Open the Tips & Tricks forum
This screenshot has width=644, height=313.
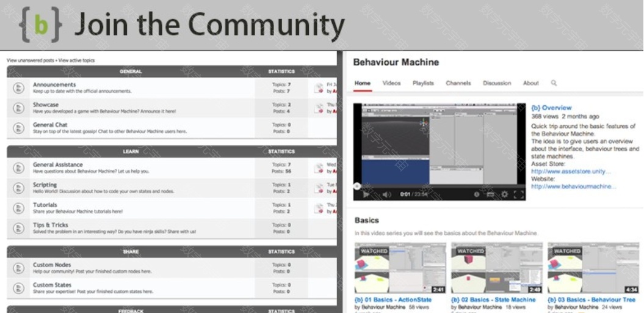[x=50, y=224]
